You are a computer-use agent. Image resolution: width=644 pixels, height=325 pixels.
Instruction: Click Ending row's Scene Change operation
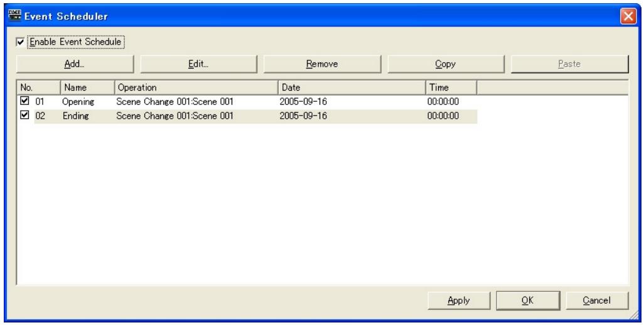[x=174, y=116]
